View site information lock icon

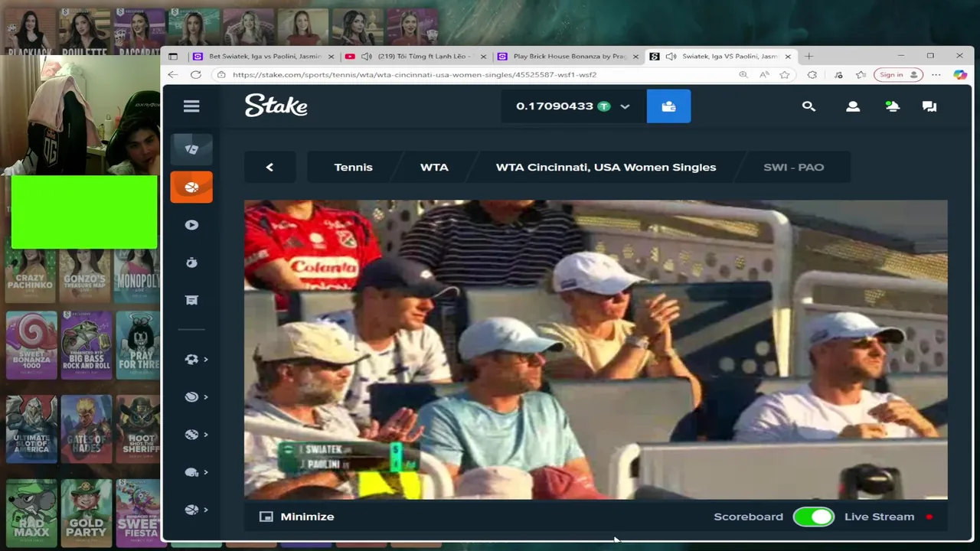pyautogui.click(x=221, y=74)
